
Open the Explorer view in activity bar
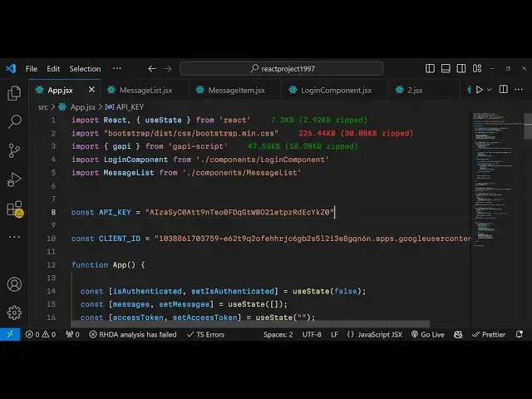[14, 93]
